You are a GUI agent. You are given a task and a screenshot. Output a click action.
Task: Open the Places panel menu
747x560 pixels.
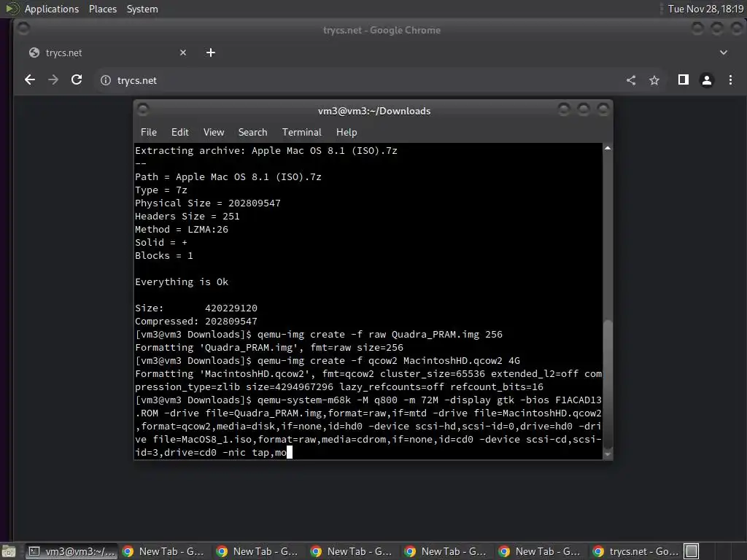102,9
